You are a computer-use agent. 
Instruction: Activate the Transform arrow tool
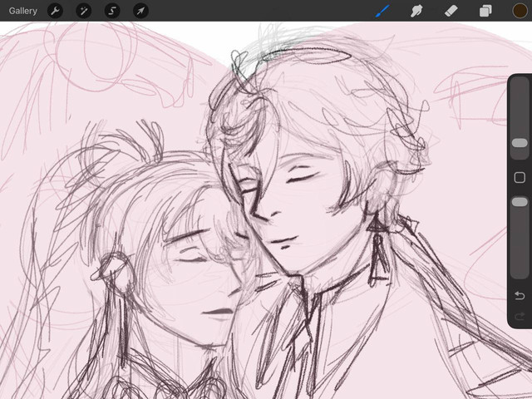(140, 11)
